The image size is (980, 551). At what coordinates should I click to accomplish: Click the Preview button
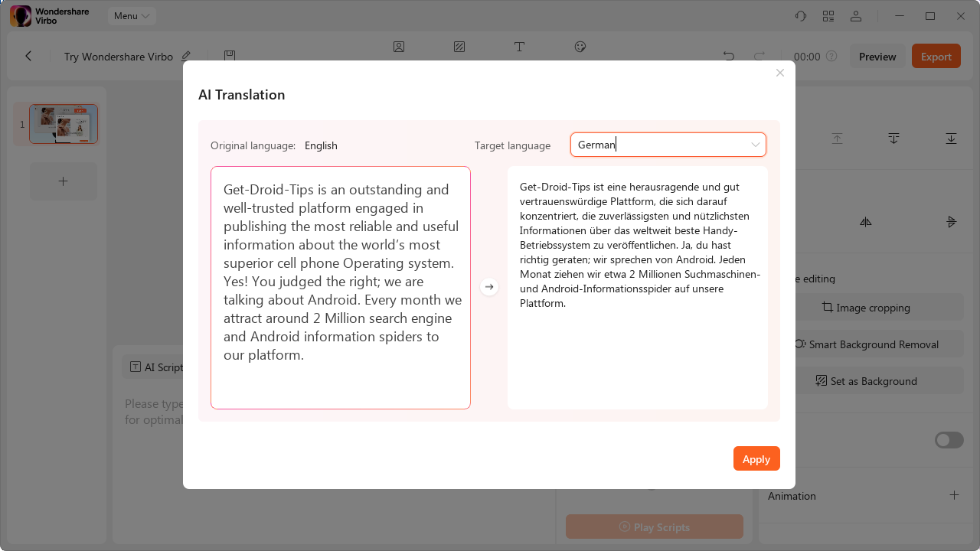click(877, 57)
